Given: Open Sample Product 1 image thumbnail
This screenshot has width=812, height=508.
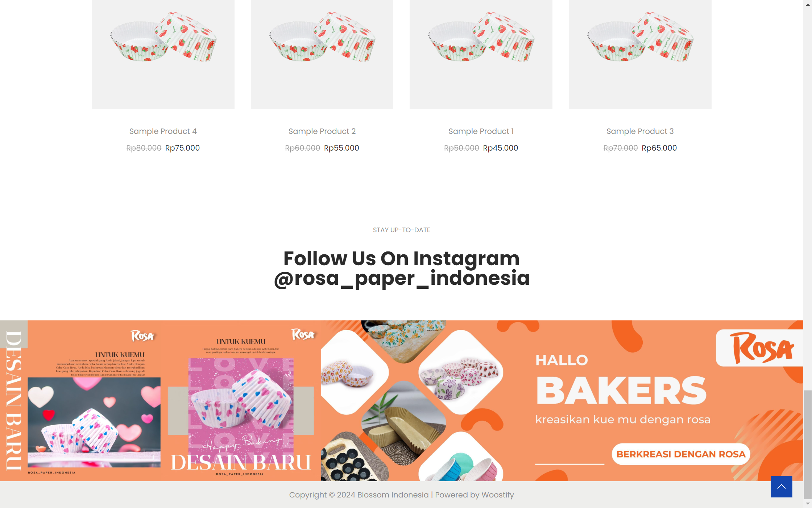Looking at the screenshot, I should [481, 54].
